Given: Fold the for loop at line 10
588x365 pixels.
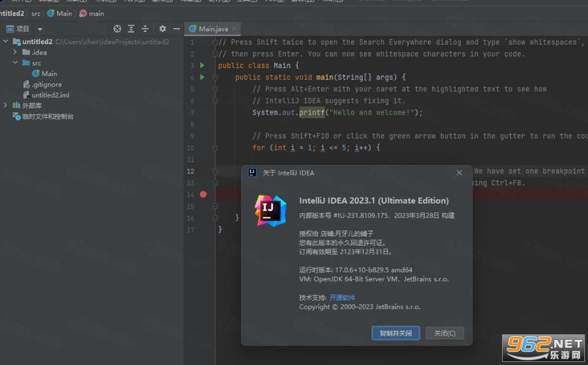Looking at the screenshot, I should [215, 148].
